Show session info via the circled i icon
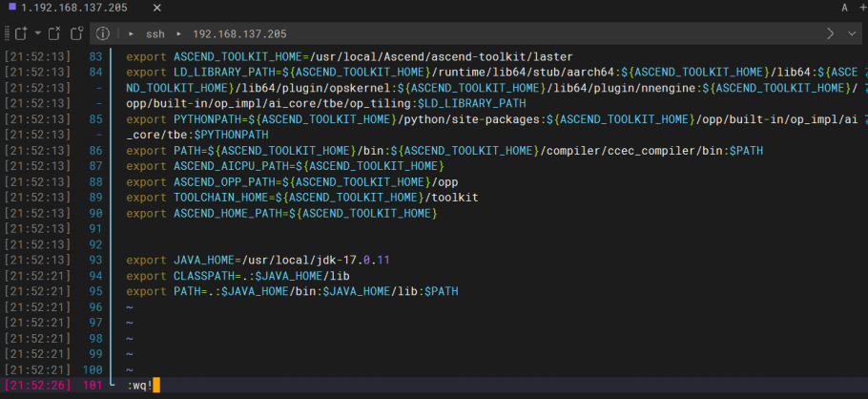This screenshot has width=868, height=399. 102,33
